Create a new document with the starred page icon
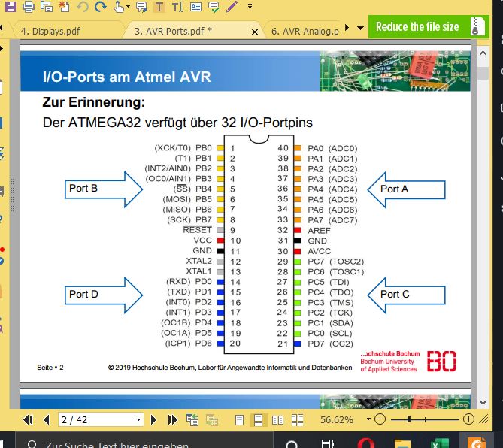 64,6
